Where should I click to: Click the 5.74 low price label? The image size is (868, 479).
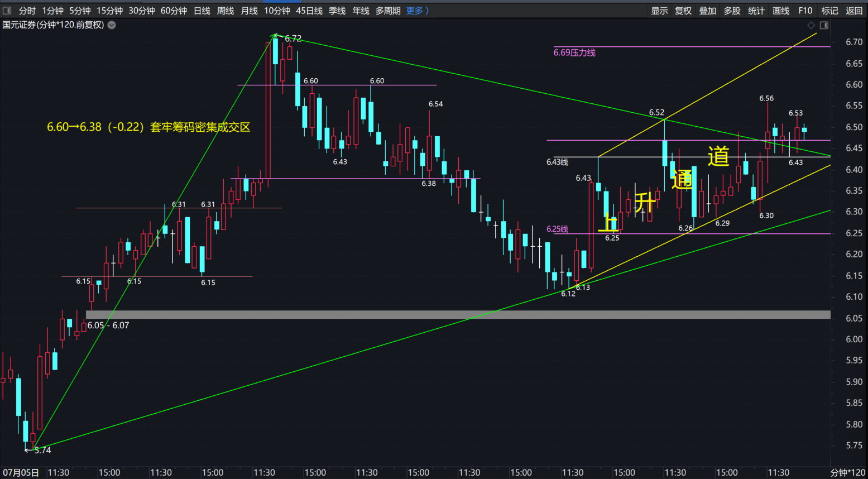coord(42,451)
